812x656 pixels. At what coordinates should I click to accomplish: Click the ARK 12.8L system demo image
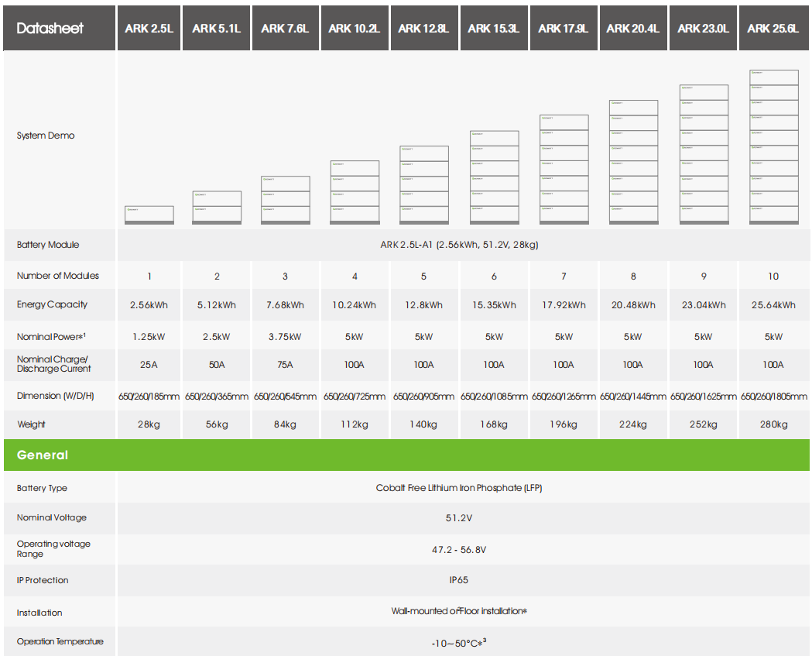coord(424,185)
